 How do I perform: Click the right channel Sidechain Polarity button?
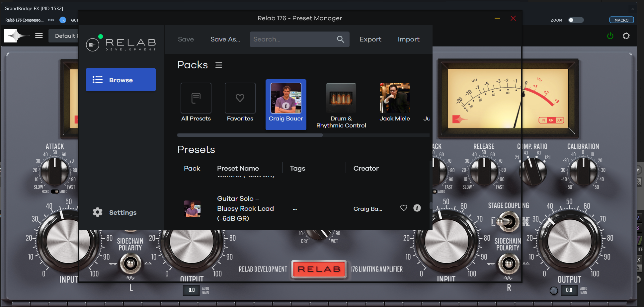click(509, 264)
